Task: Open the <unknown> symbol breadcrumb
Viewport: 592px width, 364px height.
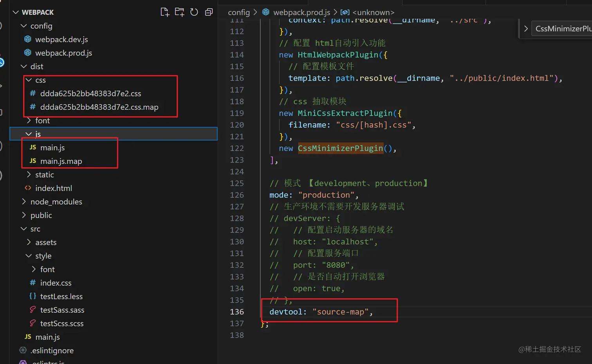Action: (x=374, y=12)
